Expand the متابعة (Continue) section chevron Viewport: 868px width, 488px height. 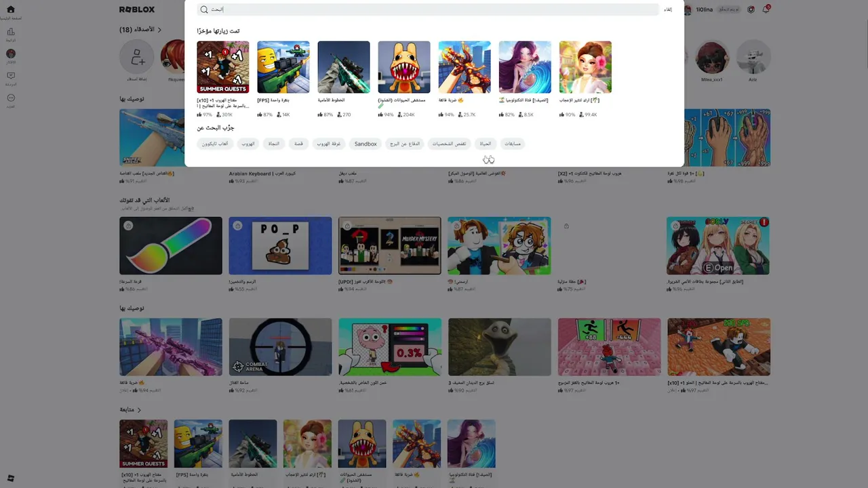(140, 410)
